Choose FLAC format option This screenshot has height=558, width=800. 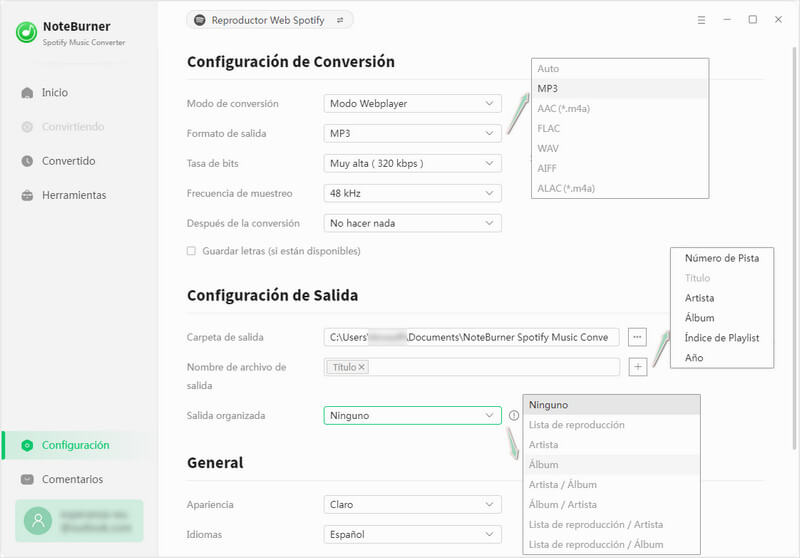[x=620, y=129]
